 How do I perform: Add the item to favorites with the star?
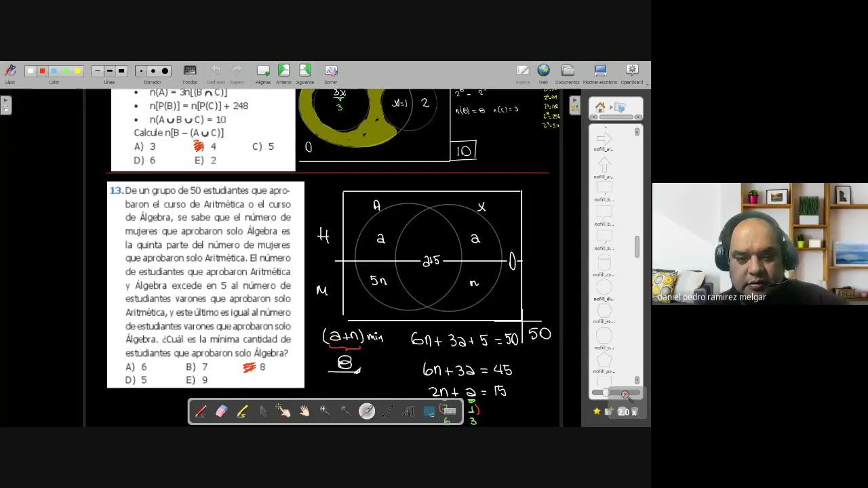[597, 411]
